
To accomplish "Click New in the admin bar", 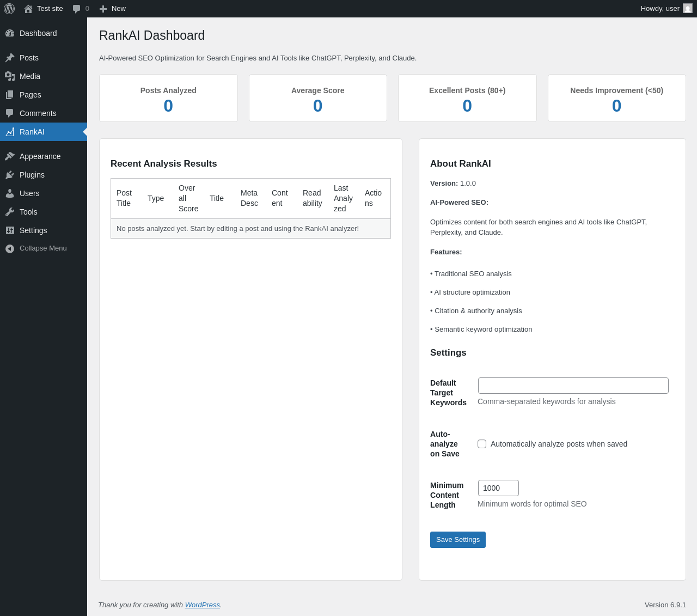I will (119, 9).
